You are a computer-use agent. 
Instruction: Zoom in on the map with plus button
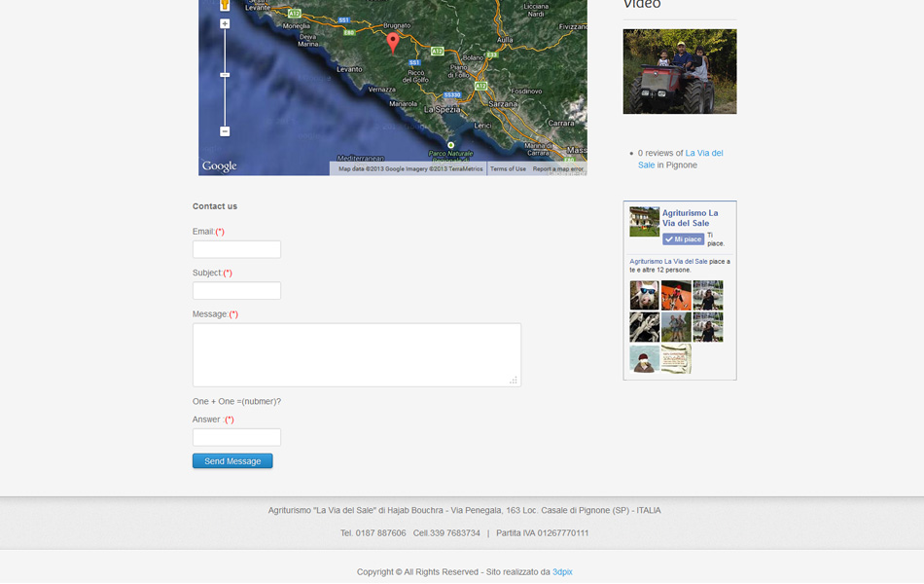click(x=225, y=24)
